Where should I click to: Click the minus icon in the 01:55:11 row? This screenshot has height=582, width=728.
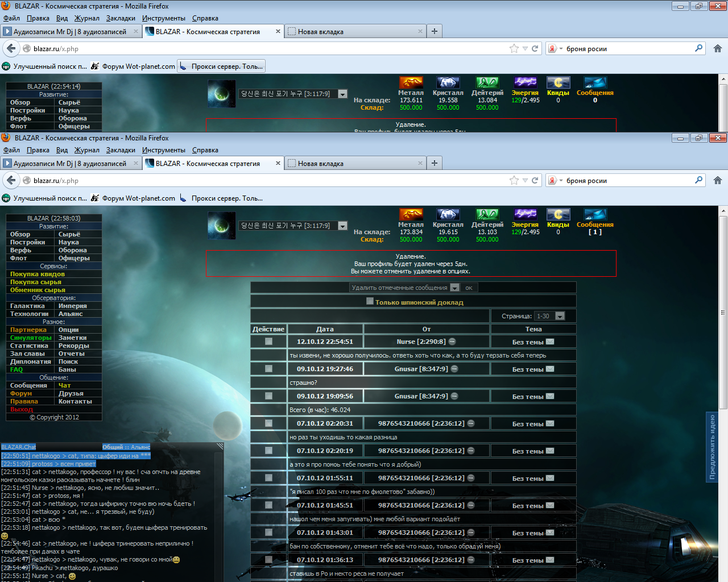tap(471, 478)
